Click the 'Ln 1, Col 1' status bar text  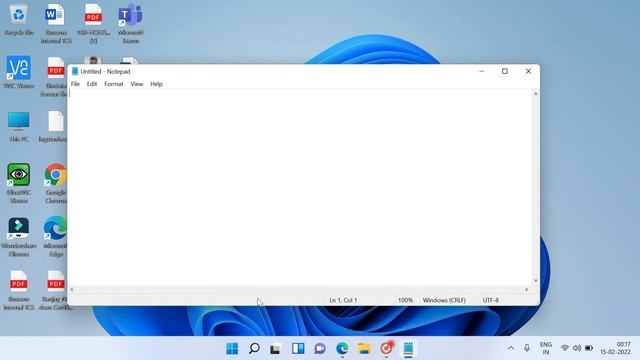[343, 300]
